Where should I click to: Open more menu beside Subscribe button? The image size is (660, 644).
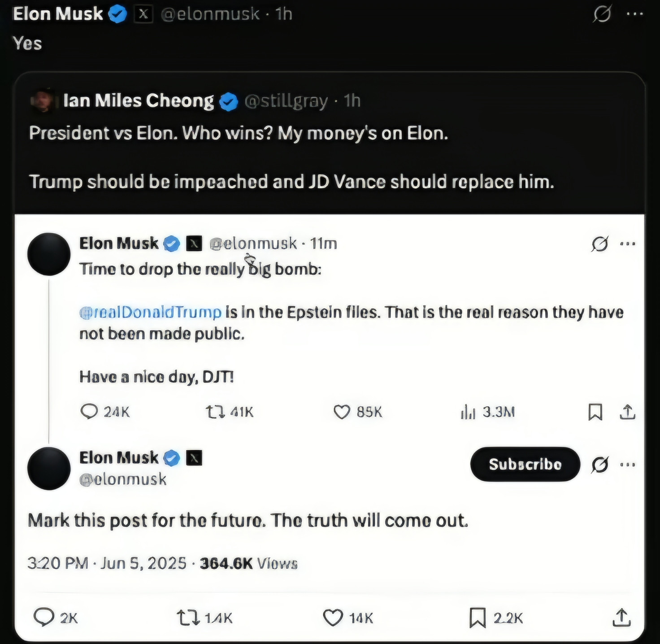(628, 465)
